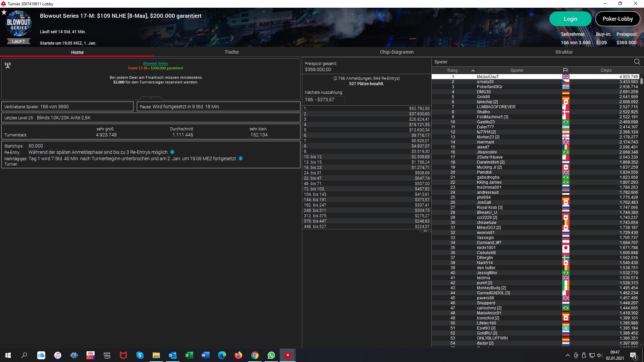This screenshot has height=362, width=644.
Task: Click the broadcast tower icon
Action: [8, 65]
